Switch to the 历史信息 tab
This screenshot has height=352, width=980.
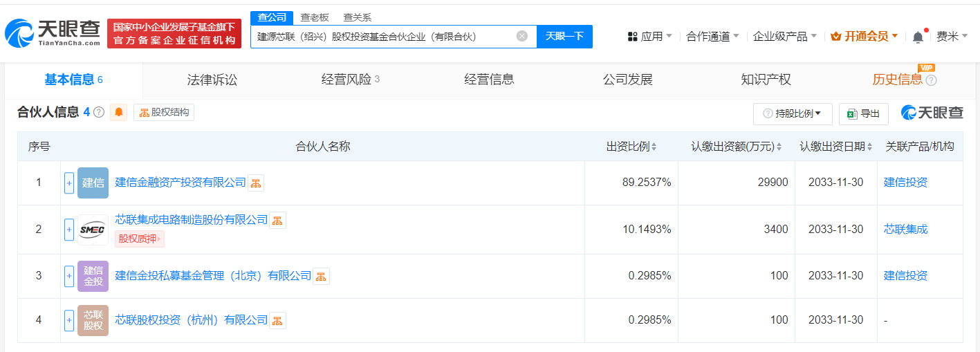[897, 80]
